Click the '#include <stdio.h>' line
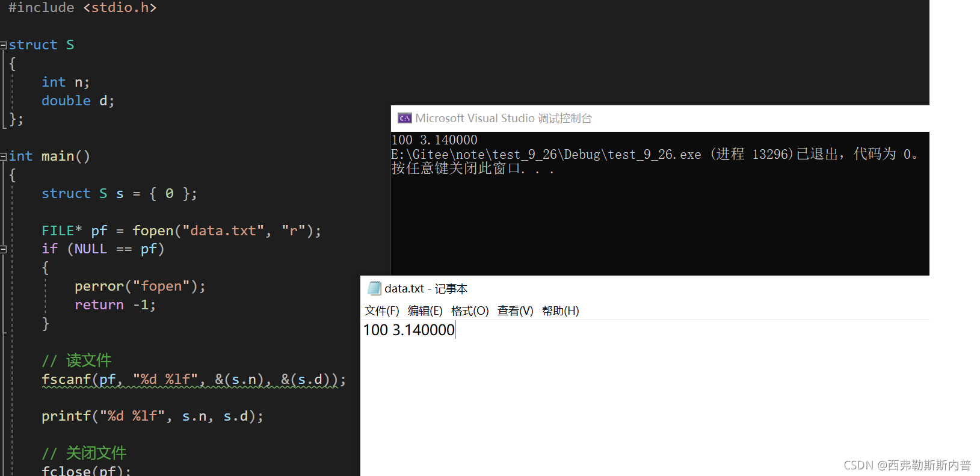The height and width of the screenshot is (476, 980). (x=82, y=7)
